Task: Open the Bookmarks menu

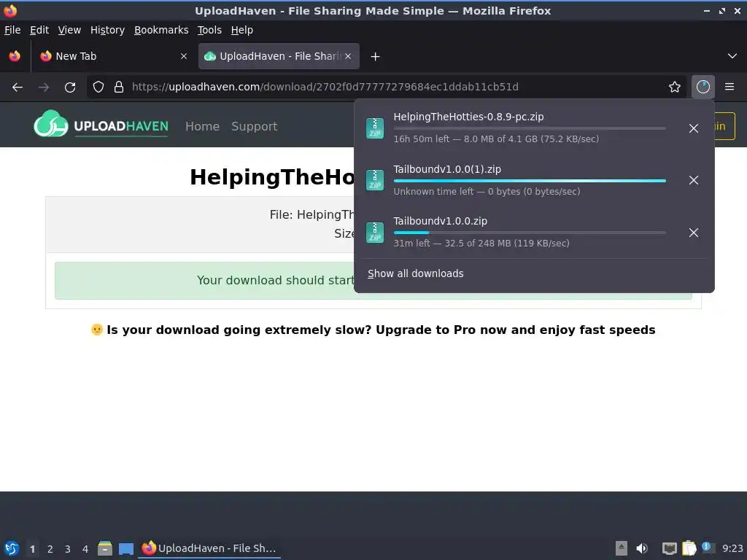Action: (161, 30)
